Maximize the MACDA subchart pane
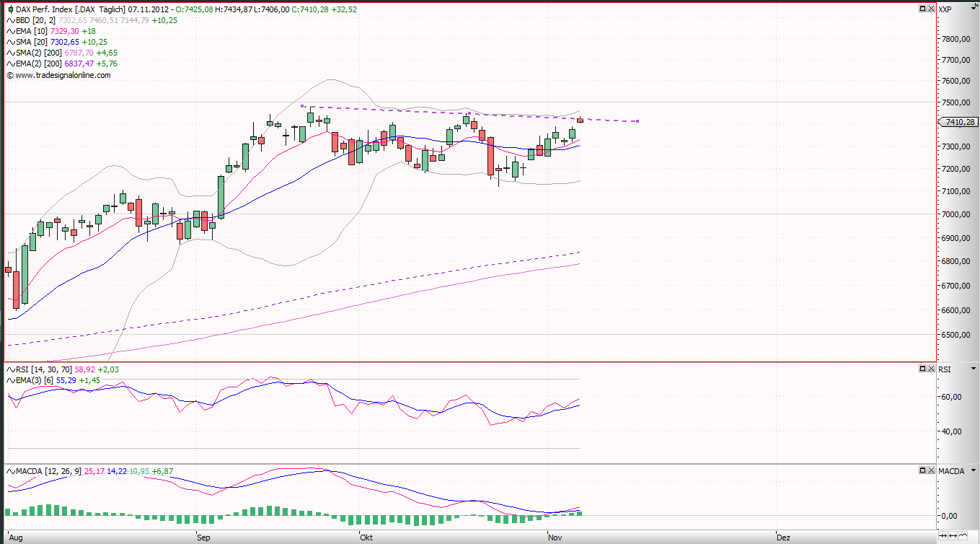This screenshot has width=980, height=544. point(922,470)
